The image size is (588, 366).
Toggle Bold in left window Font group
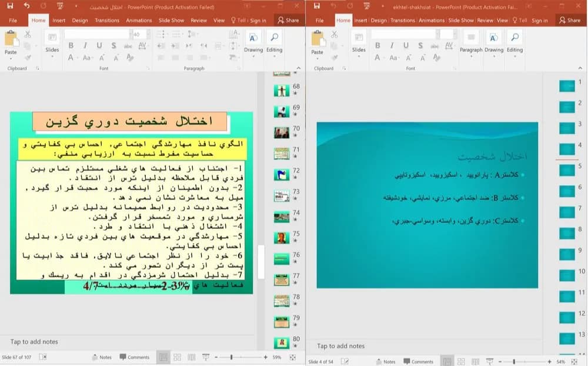(x=71, y=46)
